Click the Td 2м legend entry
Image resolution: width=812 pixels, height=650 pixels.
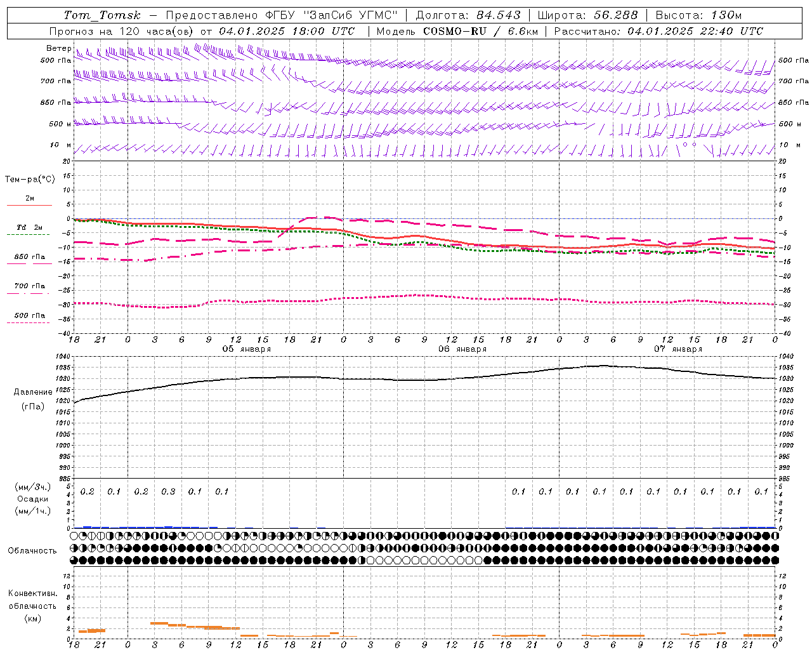30,227
